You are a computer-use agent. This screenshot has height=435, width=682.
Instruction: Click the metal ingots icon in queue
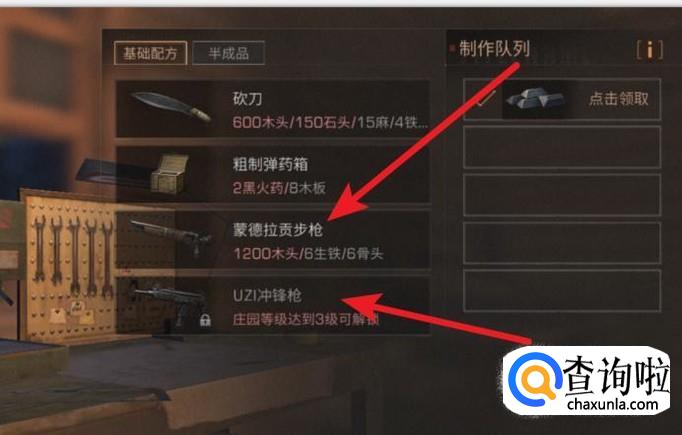click(535, 98)
